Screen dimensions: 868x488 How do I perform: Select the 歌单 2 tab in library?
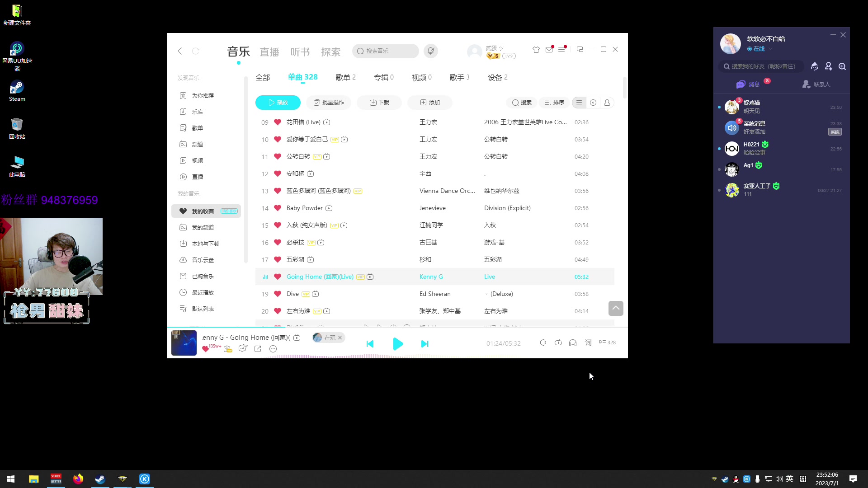pos(346,77)
